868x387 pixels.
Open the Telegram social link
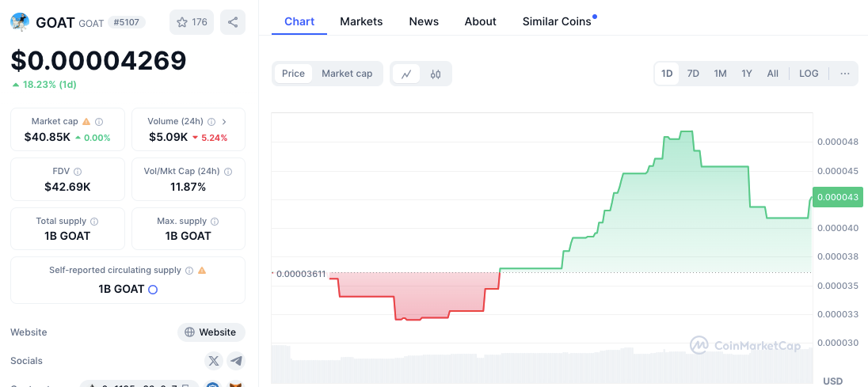click(236, 361)
